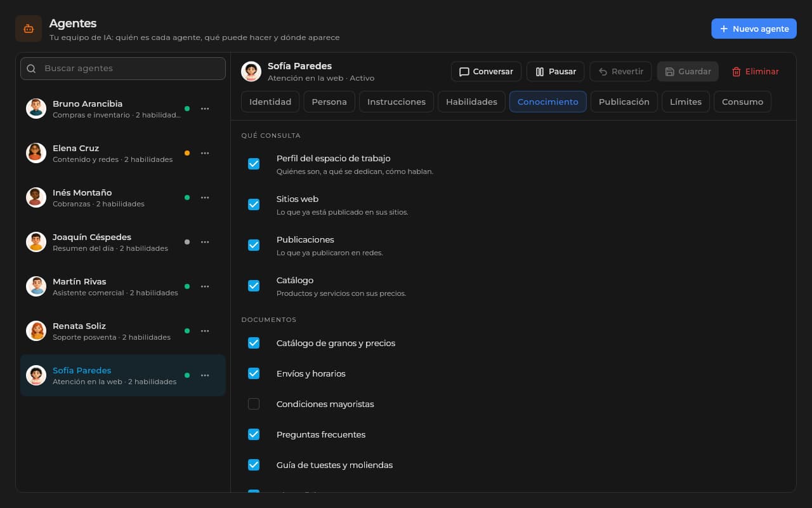
Task: Switch to the Identidad tab
Action: (270, 102)
